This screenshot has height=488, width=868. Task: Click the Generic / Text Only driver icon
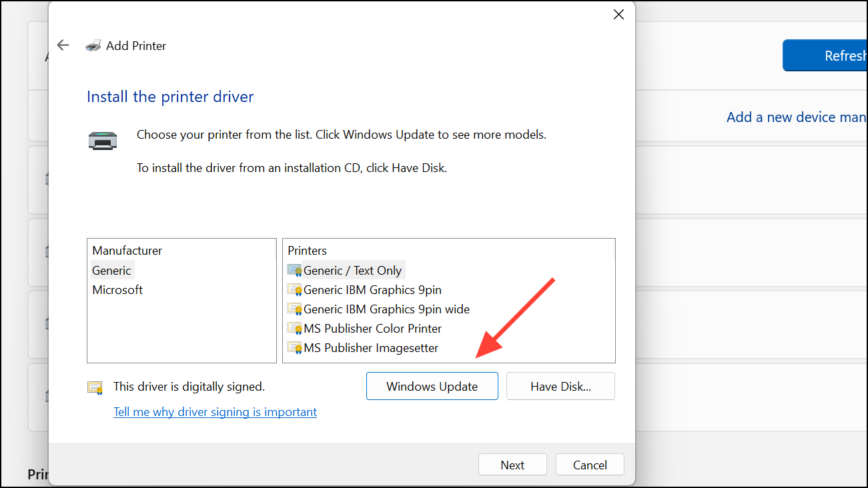(x=294, y=271)
